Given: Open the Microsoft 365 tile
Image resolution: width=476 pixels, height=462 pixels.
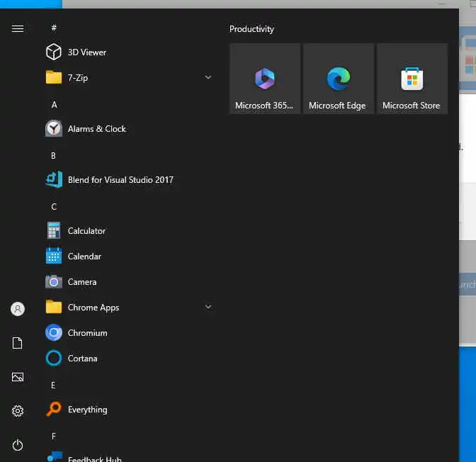Looking at the screenshot, I should [265, 79].
